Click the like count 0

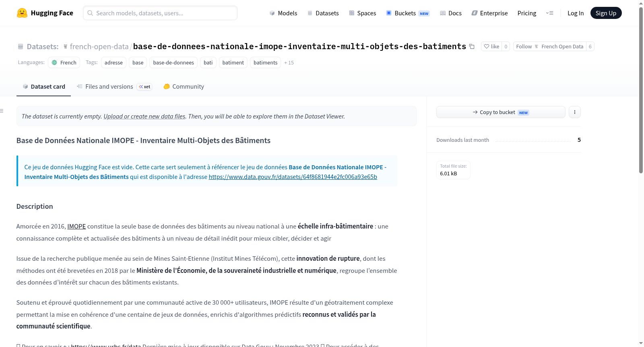[506, 47]
